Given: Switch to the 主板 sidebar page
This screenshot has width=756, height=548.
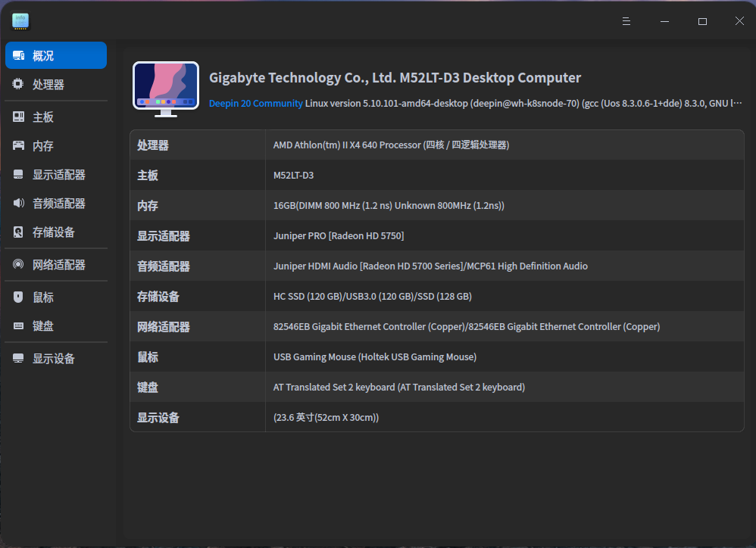Looking at the screenshot, I should click(x=56, y=117).
